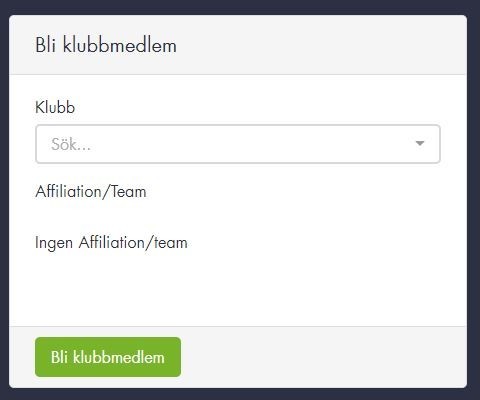Click blank white area below Ingen Affiliation/team
Screen dimensions: 480x400
point(238,288)
